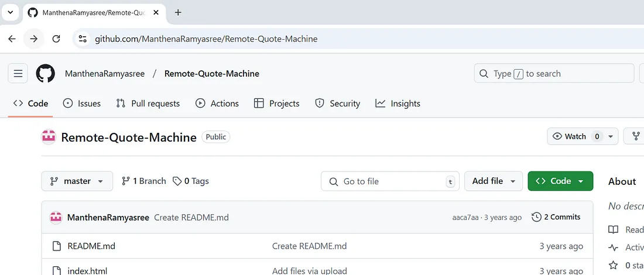Viewport: 644px width, 275px height.
Task: Click the stars icon in About sidebar
Action: point(613,265)
